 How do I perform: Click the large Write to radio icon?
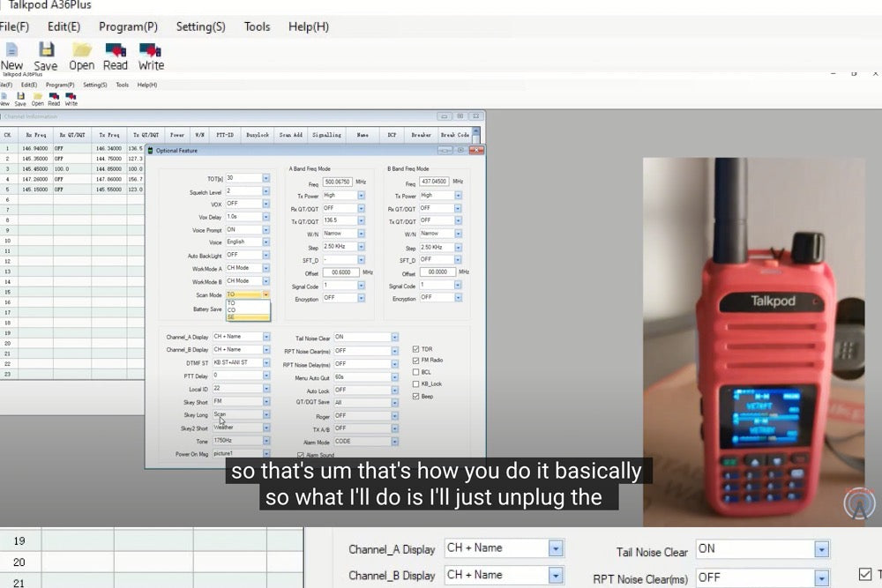point(151,50)
